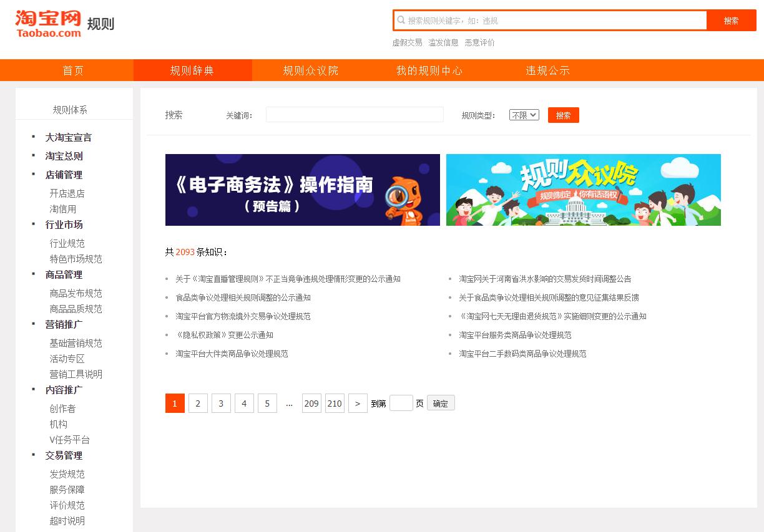Select page 210 in the pagination

click(335, 403)
